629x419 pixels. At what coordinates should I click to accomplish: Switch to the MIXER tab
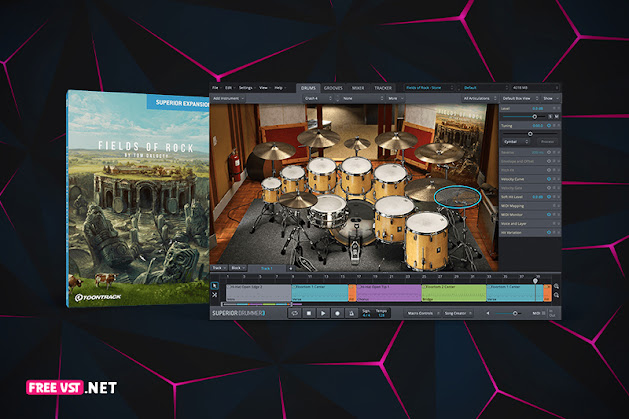point(358,88)
